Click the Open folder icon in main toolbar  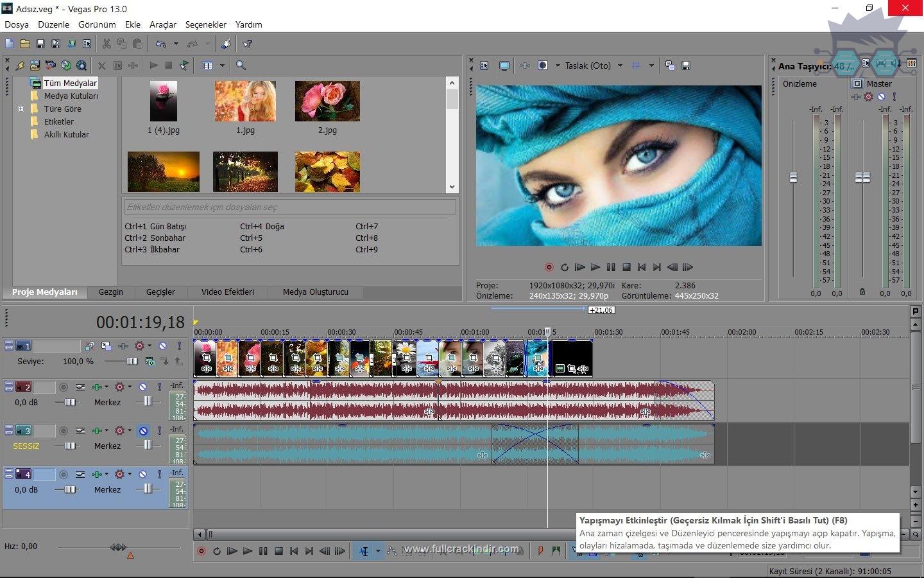point(24,44)
